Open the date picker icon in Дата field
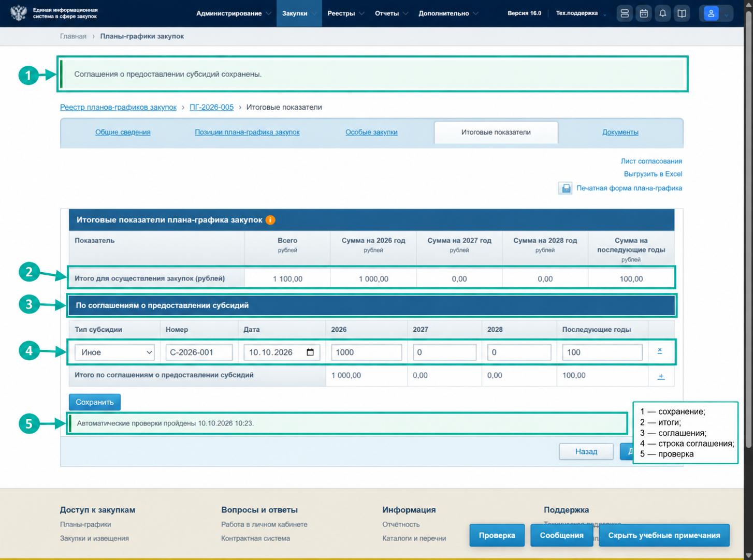This screenshot has width=753, height=560. 310,352
